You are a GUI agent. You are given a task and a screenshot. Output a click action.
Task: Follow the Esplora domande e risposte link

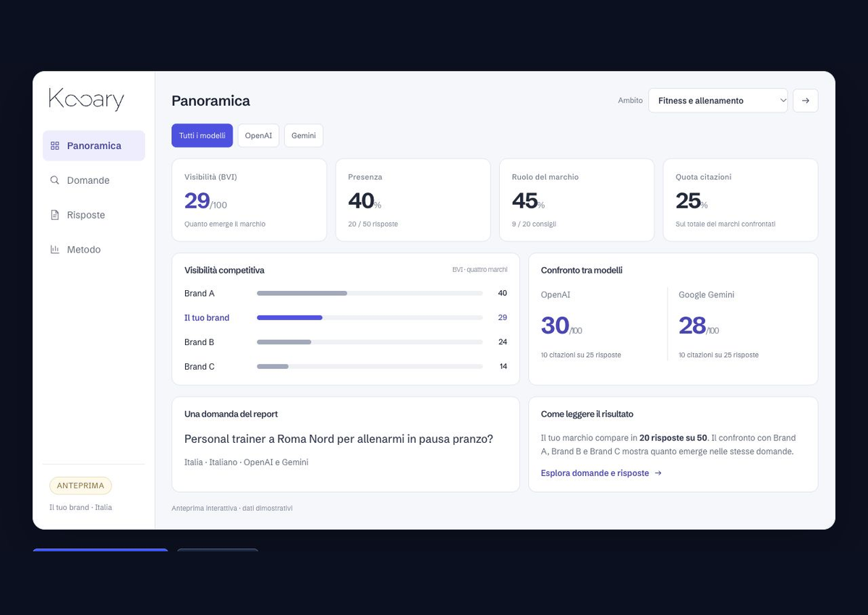[x=601, y=473]
